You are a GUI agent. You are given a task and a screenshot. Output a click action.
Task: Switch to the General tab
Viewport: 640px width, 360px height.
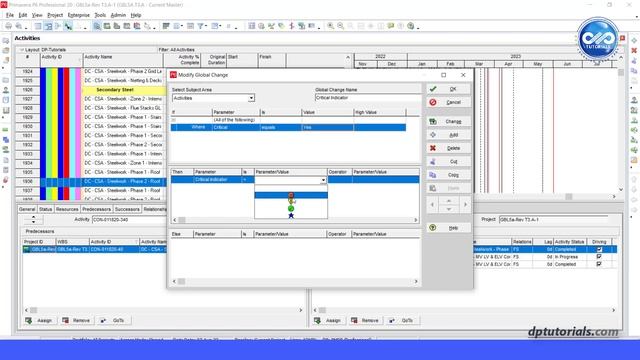[x=27, y=209]
